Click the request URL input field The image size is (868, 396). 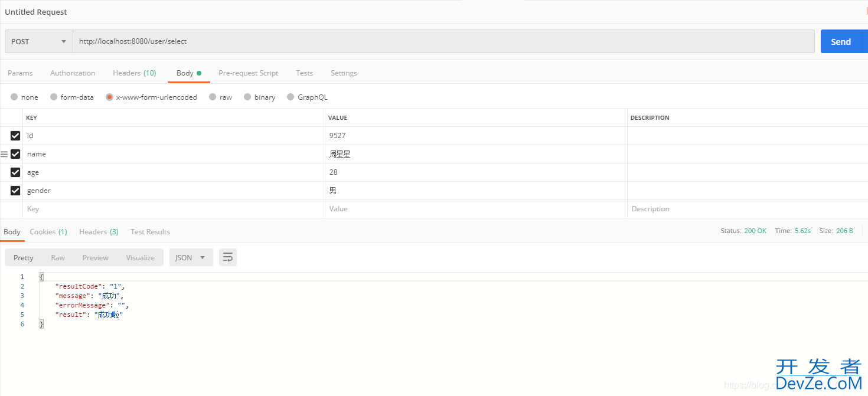click(443, 42)
